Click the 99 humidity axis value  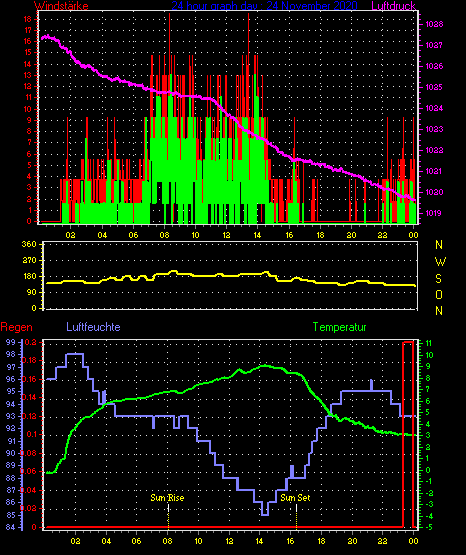(x=11, y=342)
